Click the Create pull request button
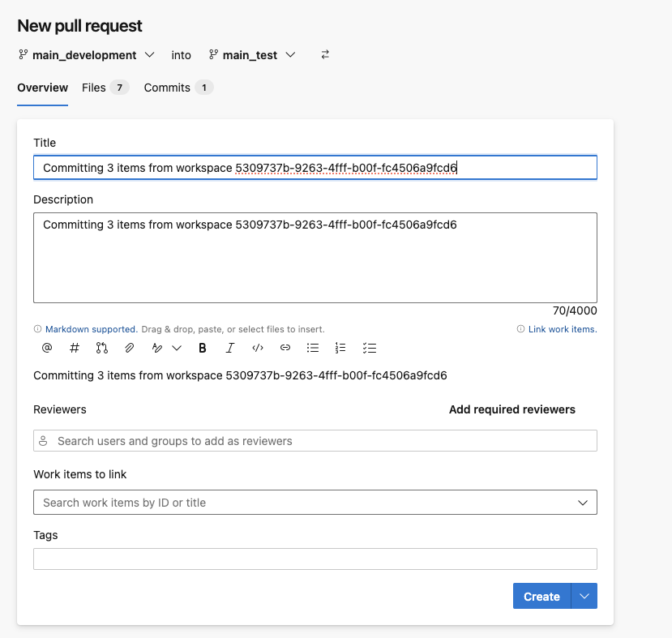The height and width of the screenshot is (638, 672). pyautogui.click(x=541, y=596)
